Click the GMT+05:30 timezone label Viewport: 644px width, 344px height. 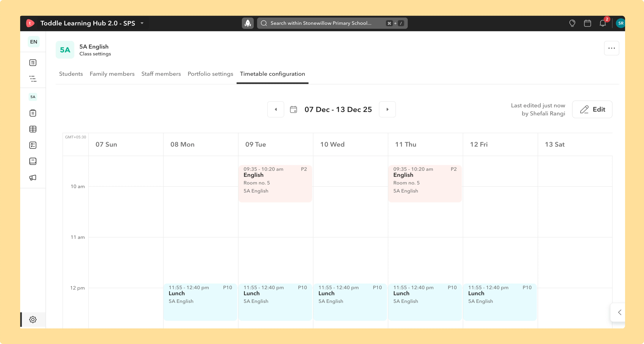[75, 137]
